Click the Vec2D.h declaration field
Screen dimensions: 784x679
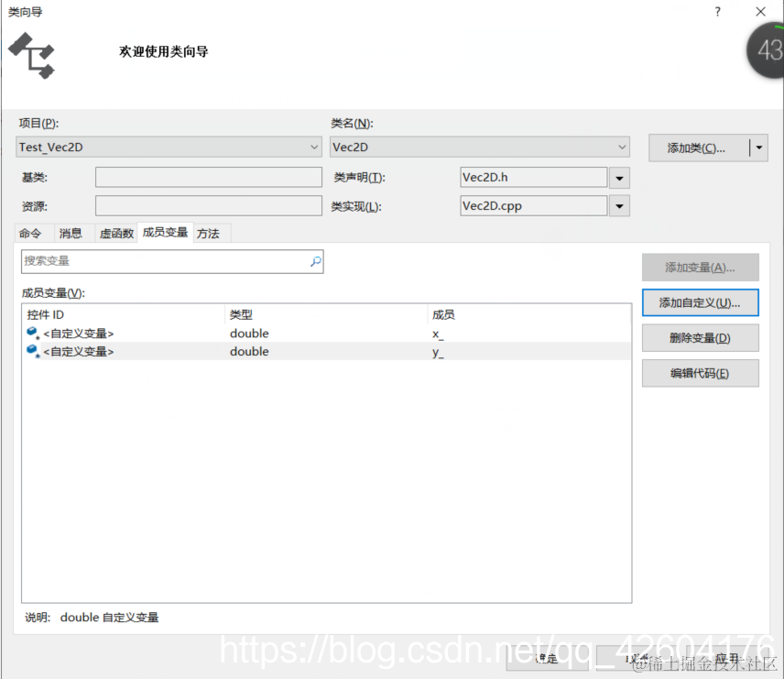(x=533, y=177)
